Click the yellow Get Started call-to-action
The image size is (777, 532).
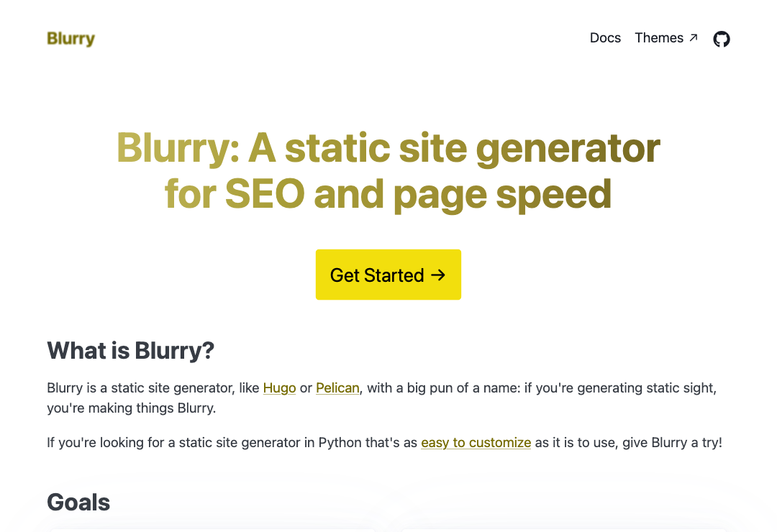(388, 275)
